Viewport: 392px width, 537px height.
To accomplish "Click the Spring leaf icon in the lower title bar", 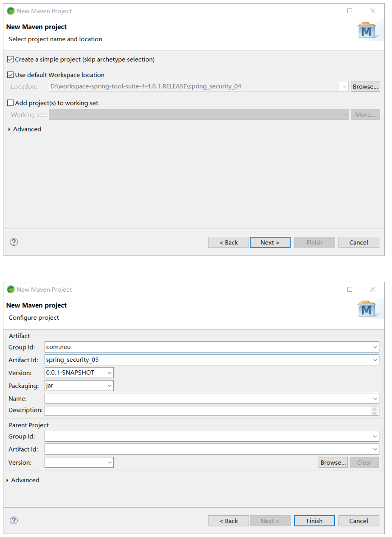I will point(11,290).
